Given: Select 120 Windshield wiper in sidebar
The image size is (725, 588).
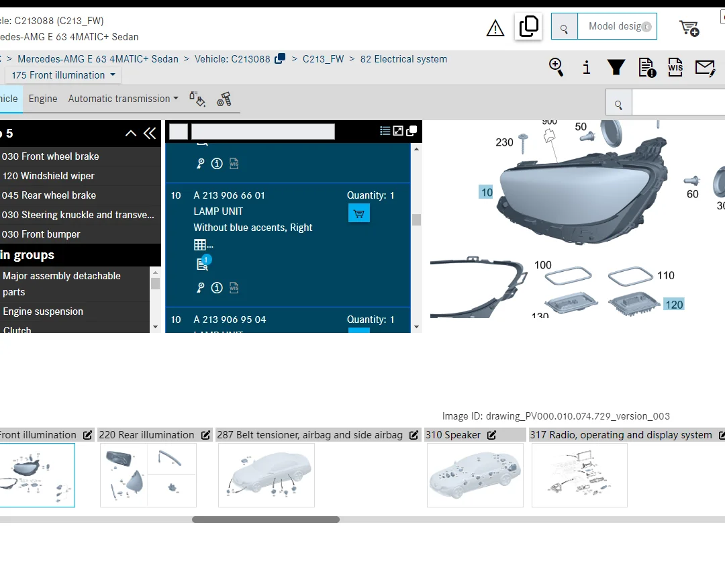Looking at the screenshot, I should tap(79, 176).
